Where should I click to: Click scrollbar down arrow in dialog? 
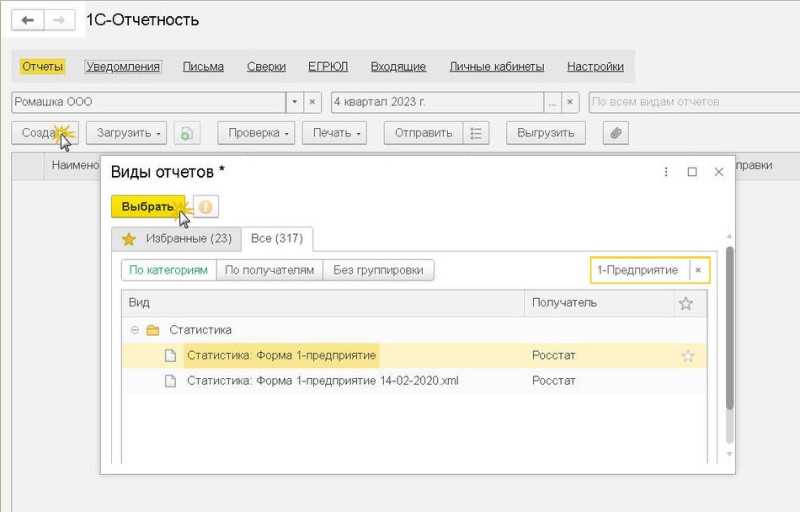point(730,454)
